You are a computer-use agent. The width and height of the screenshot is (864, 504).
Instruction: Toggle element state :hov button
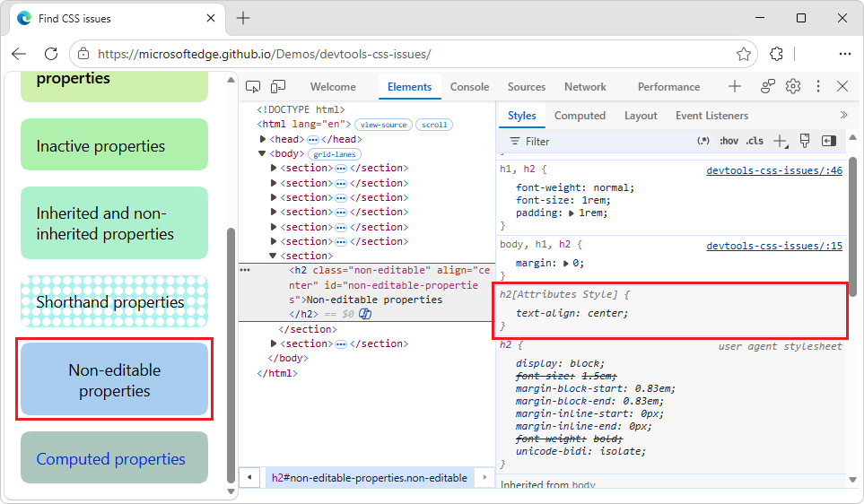coord(729,141)
